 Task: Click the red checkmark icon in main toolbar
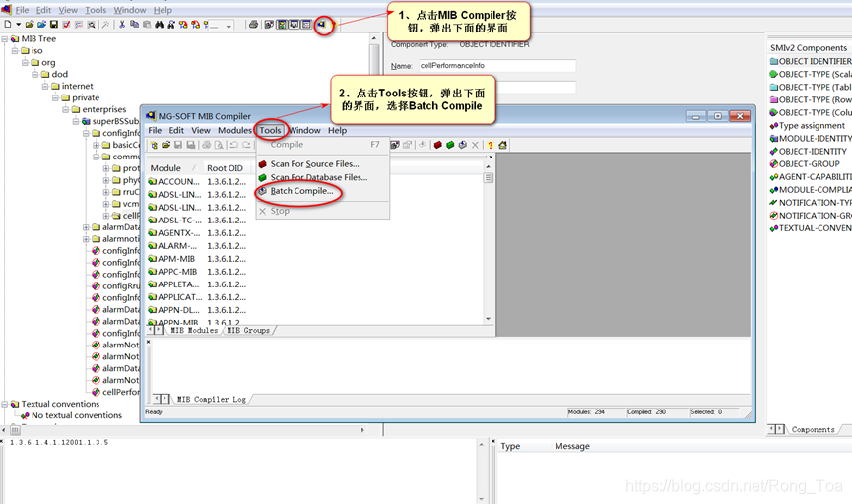point(66,25)
